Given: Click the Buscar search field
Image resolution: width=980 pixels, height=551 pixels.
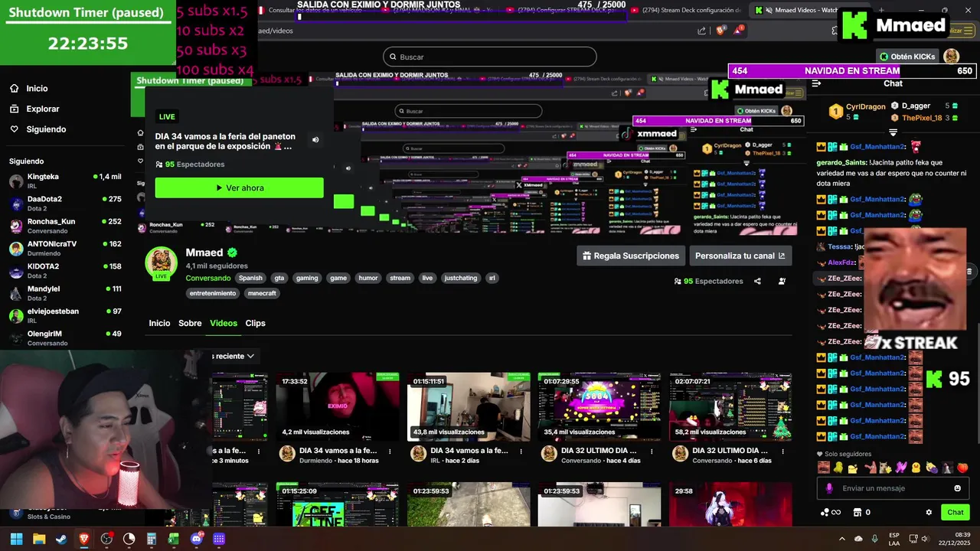Looking at the screenshot, I should click(x=490, y=57).
